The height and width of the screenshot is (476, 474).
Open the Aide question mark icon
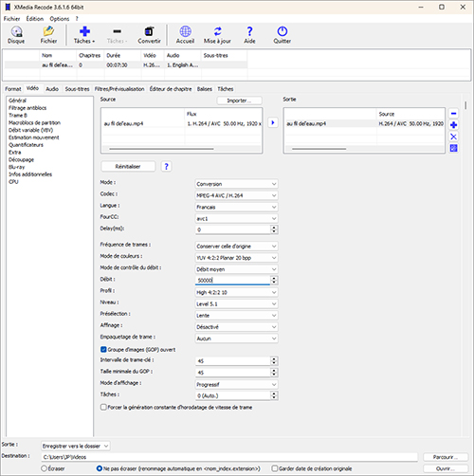click(x=249, y=35)
